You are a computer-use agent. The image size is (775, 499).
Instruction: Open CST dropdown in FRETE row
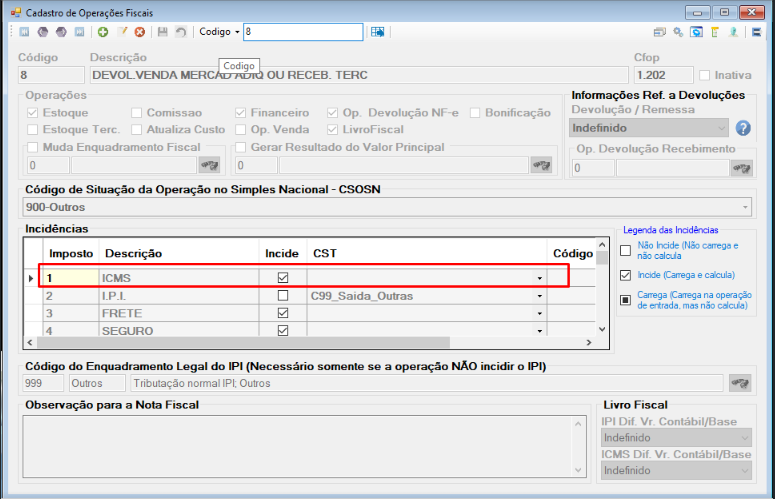tap(540, 313)
